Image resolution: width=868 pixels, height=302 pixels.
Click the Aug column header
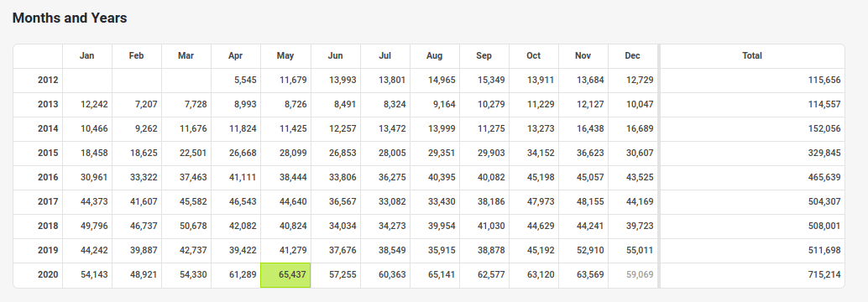pyautogui.click(x=435, y=56)
